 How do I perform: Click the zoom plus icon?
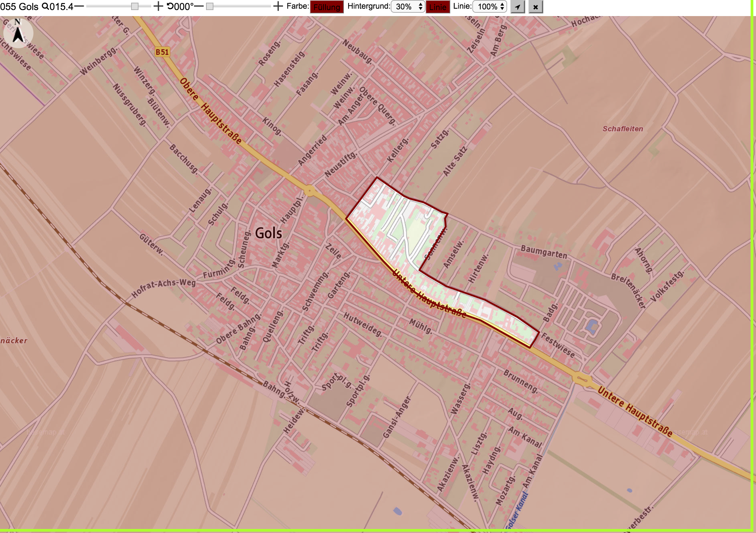[x=158, y=6]
